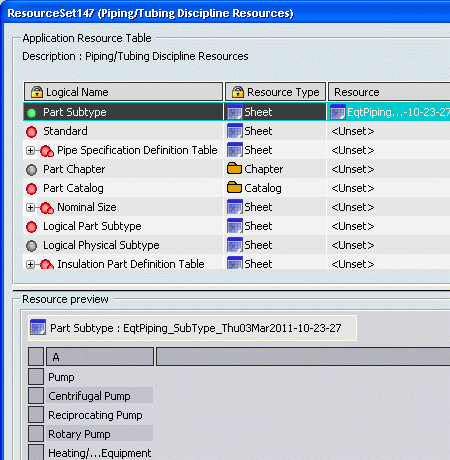Select the row header box beside Rotary Pump

point(36,434)
